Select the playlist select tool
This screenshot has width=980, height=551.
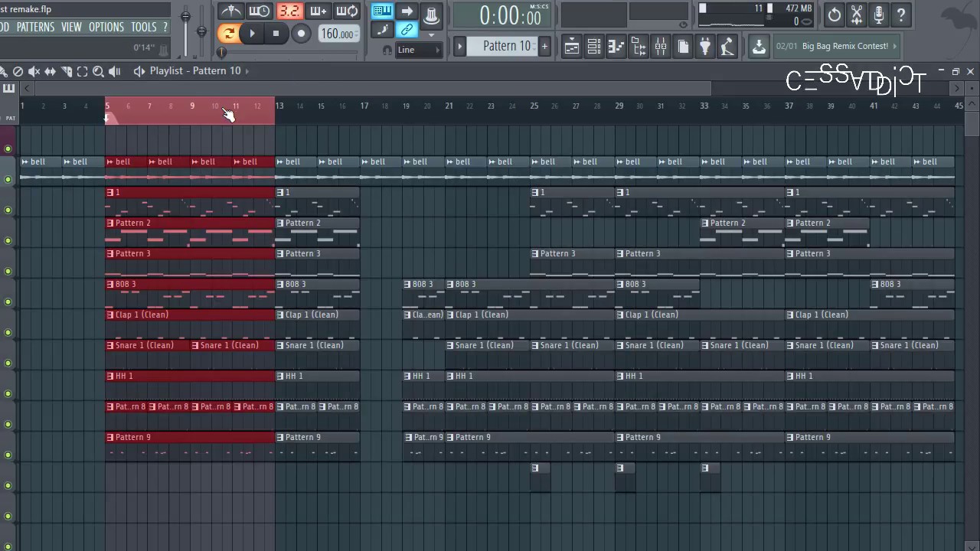click(x=82, y=71)
